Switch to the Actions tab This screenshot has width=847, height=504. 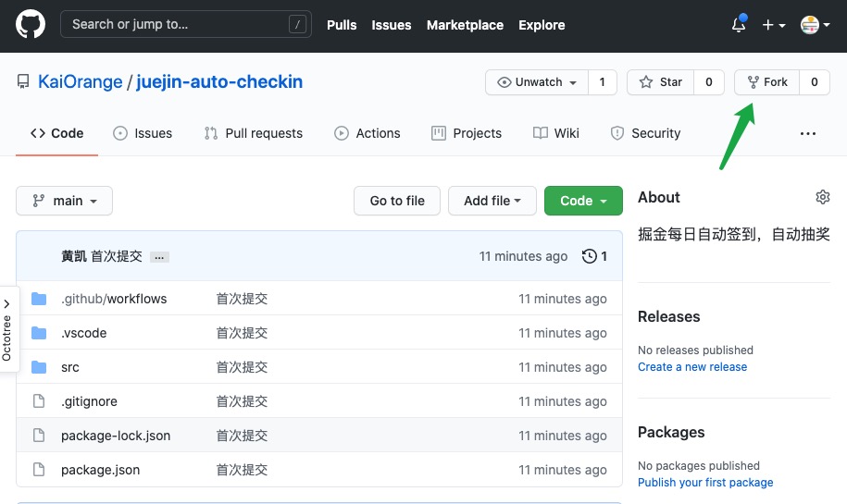(367, 133)
